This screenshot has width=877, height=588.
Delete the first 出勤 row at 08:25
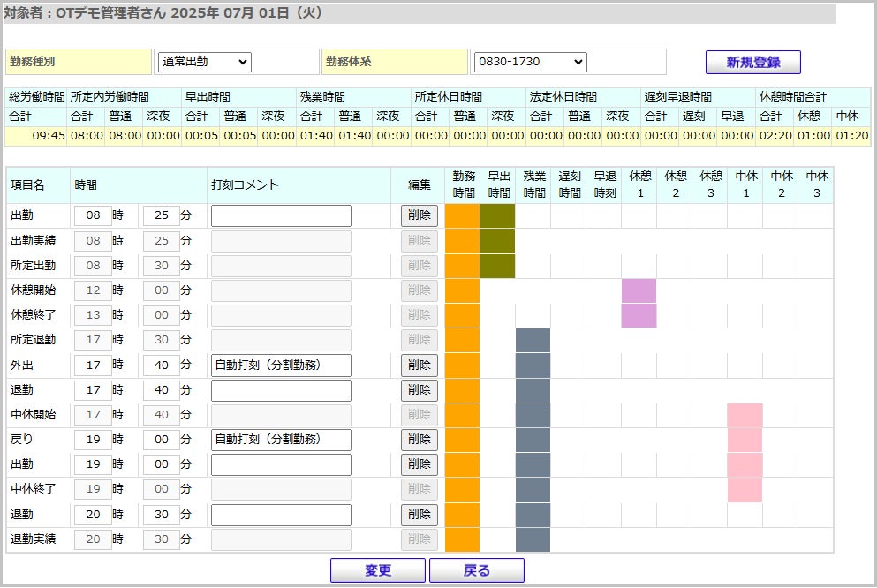pyautogui.click(x=419, y=215)
